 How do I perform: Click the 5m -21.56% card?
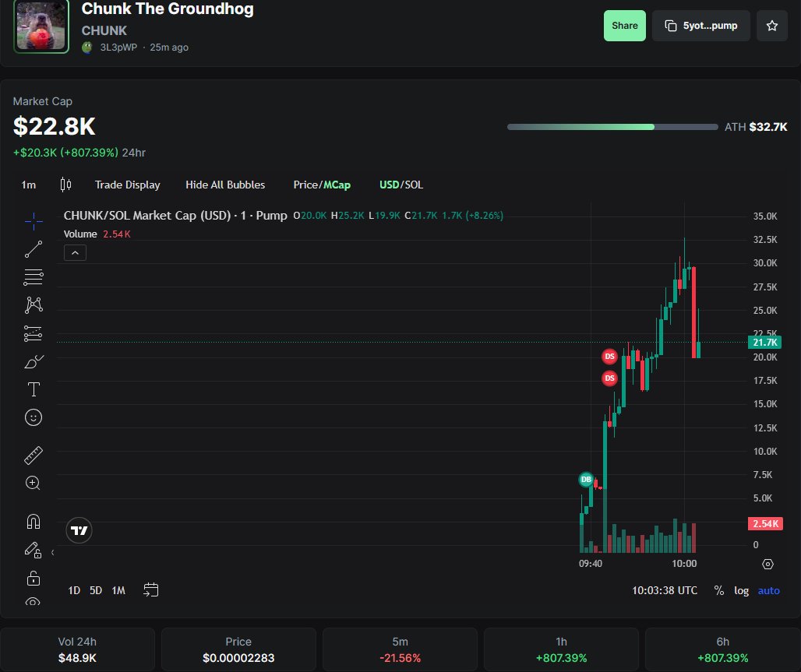(400, 649)
